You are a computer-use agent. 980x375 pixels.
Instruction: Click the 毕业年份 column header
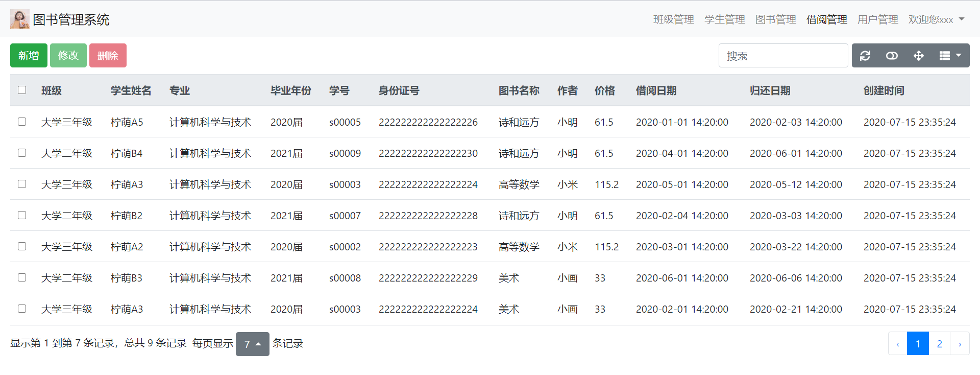coord(291,90)
